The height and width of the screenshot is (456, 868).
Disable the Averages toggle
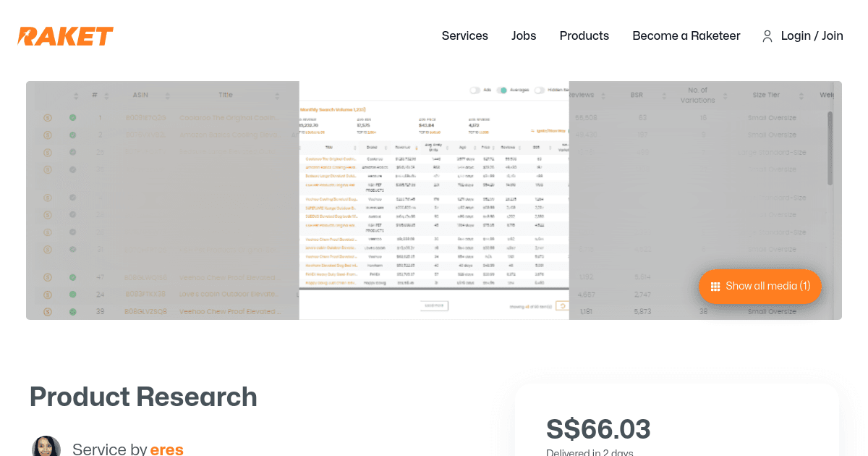pyautogui.click(x=501, y=90)
